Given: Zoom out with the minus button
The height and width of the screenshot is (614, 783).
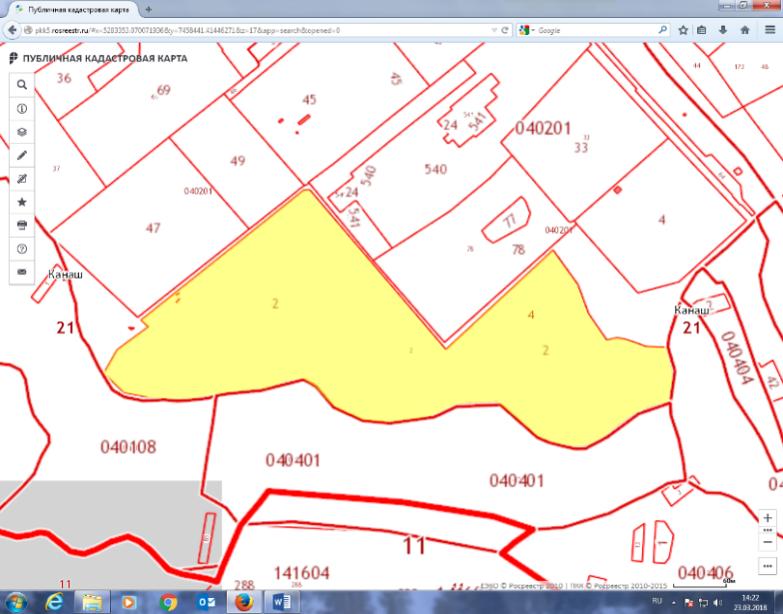Looking at the screenshot, I should (x=767, y=540).
